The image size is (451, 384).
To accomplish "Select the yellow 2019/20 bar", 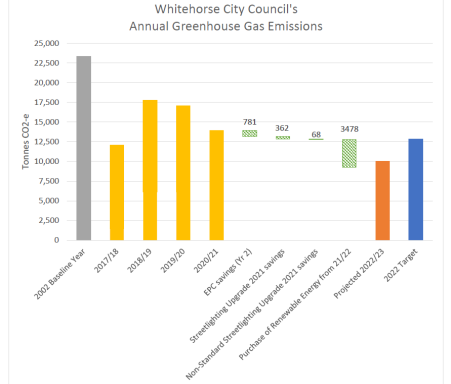I will (183, 173).
